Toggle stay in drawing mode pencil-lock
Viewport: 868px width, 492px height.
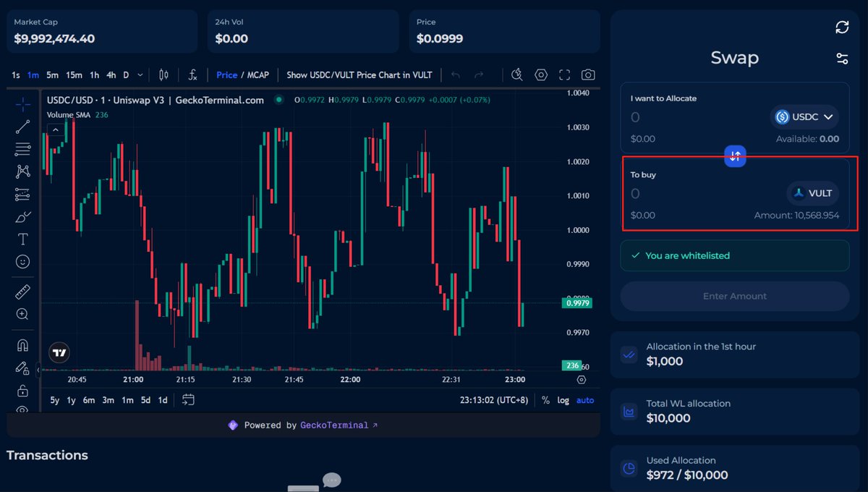point(22,368)
